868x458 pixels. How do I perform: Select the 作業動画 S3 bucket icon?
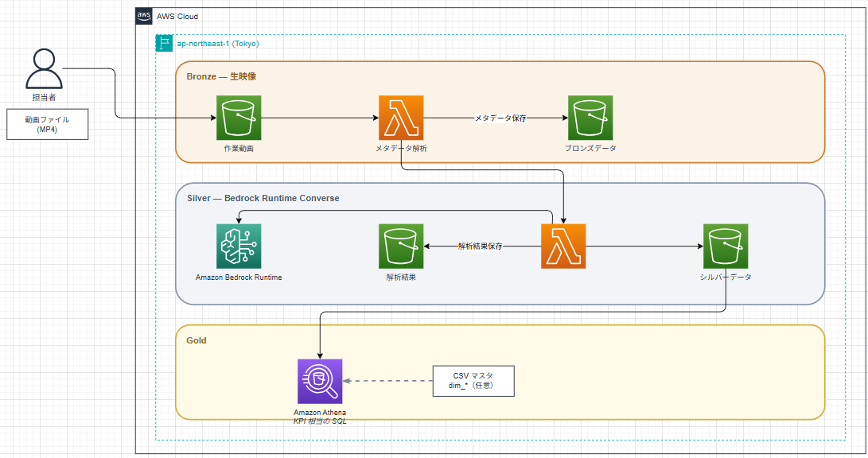[239, 118]
